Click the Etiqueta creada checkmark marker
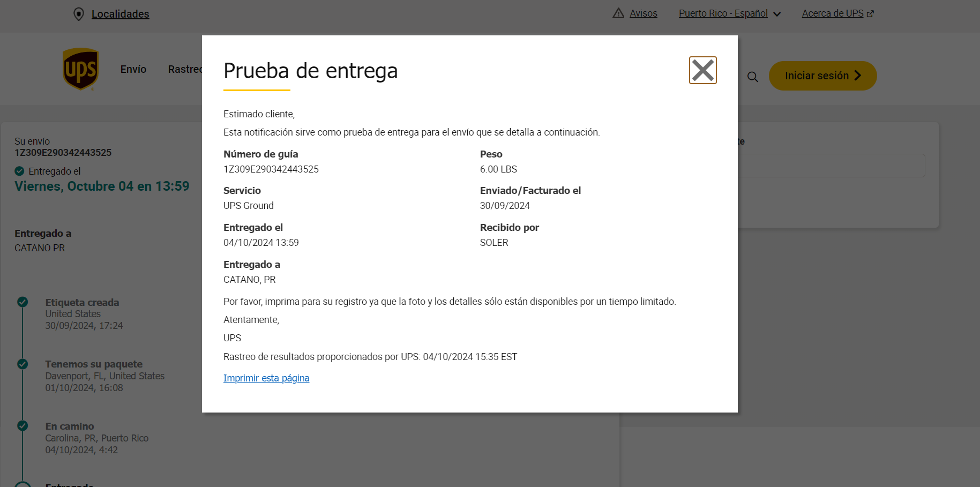Screen dimensions: 980x487 tap(23, 302)
